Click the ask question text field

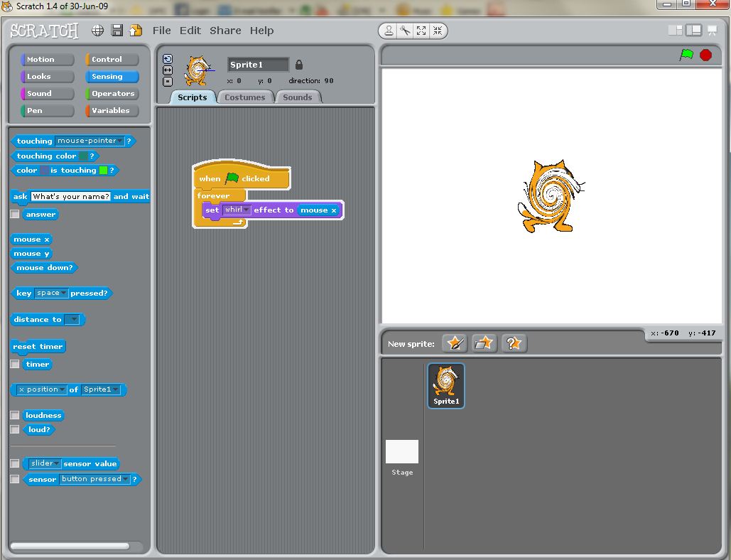point(70,196)
